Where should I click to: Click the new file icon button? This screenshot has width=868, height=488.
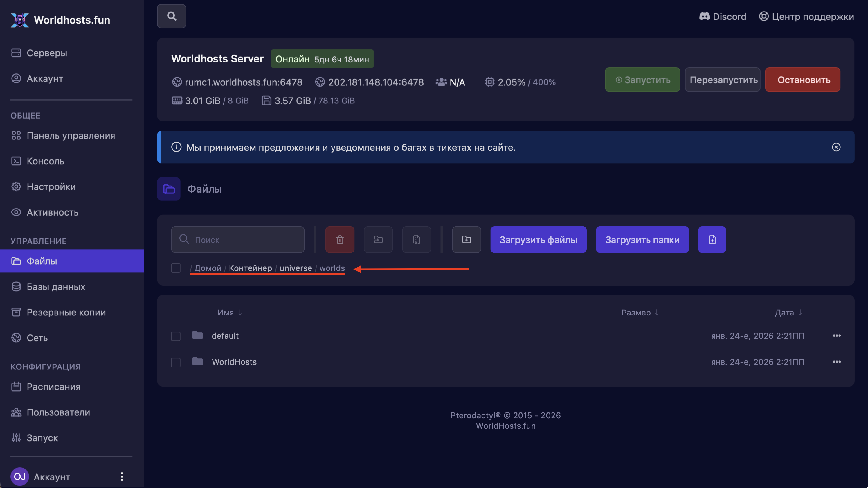coord(712,239)
